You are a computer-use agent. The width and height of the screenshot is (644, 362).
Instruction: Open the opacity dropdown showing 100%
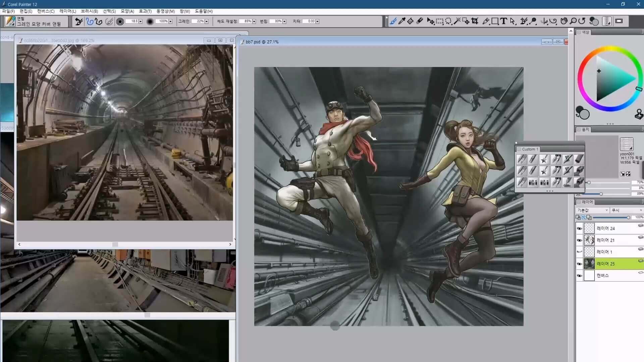click(170, 21)
